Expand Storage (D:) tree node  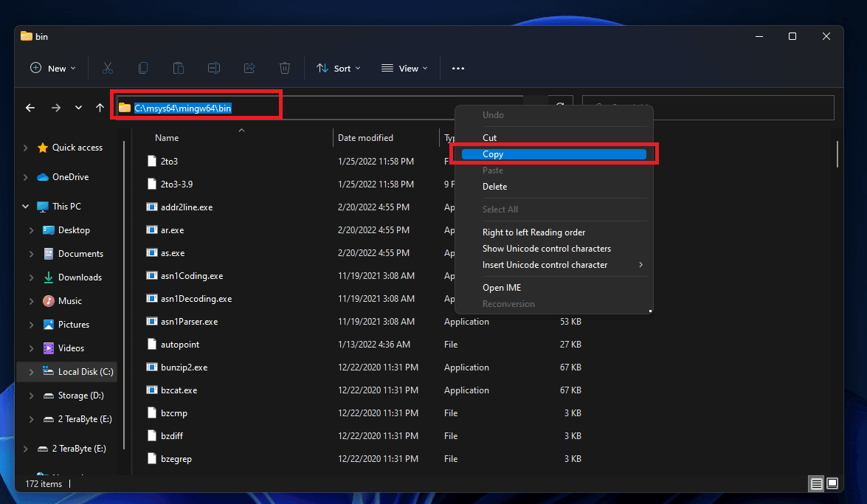click(x=32, y=396)
